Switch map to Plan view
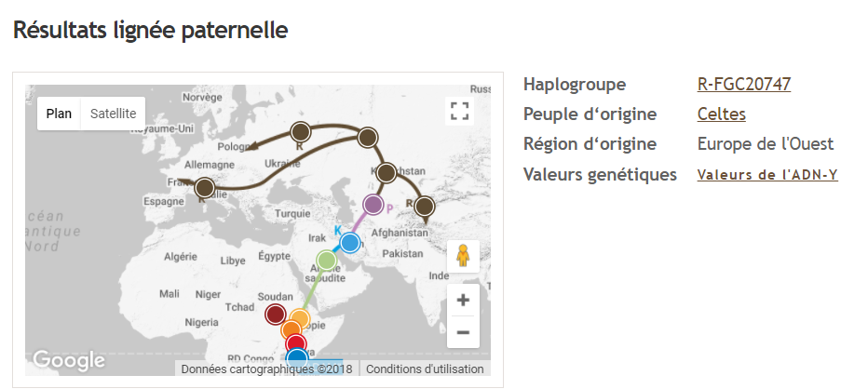The width and height of the screenshot is (868, 389). pyautogui.click(x=59, y=114)
